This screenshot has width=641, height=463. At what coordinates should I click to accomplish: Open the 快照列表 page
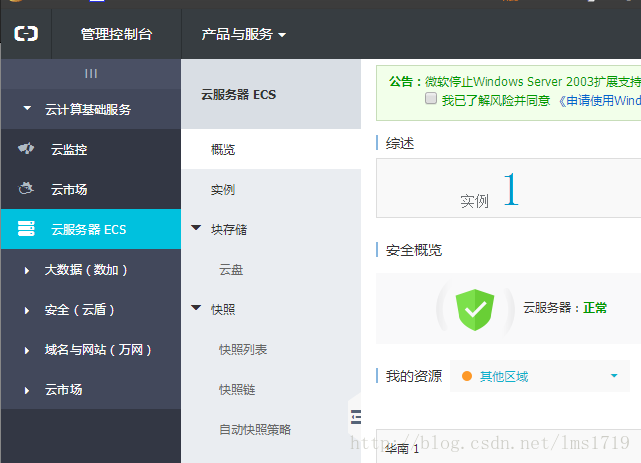[243, 349]
